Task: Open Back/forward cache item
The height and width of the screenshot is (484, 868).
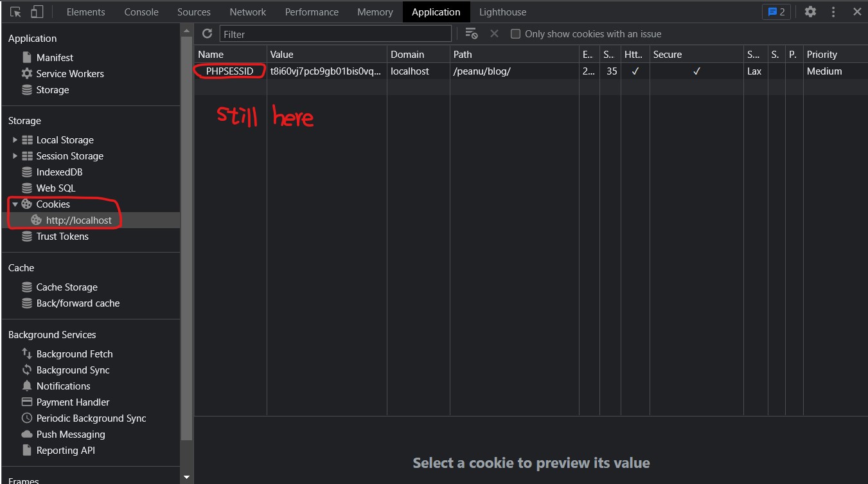Action: (78, 303)
